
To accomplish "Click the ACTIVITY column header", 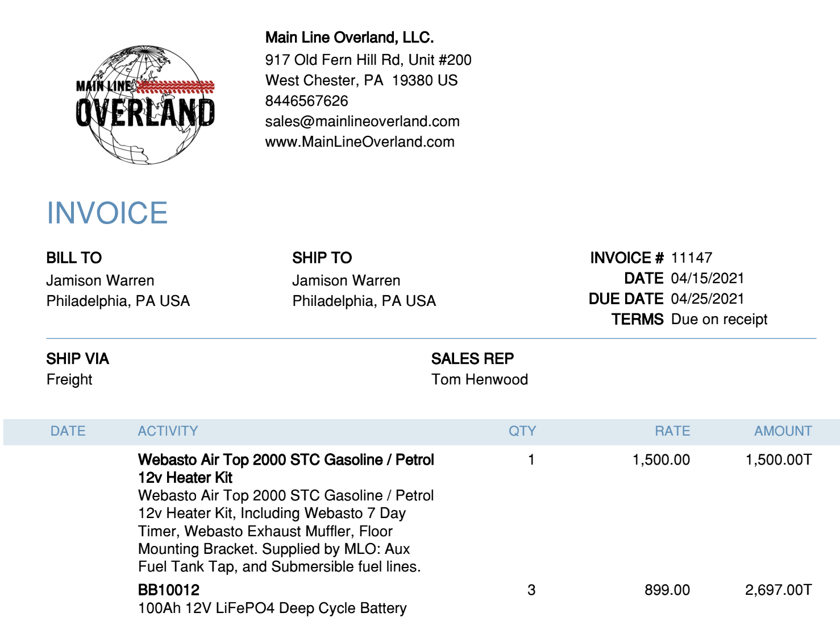I will (168, 431).
